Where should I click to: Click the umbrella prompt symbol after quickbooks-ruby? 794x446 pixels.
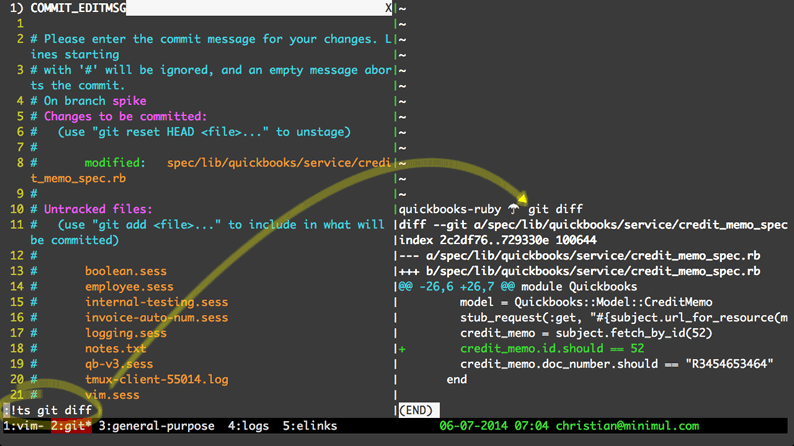point(514,209)
